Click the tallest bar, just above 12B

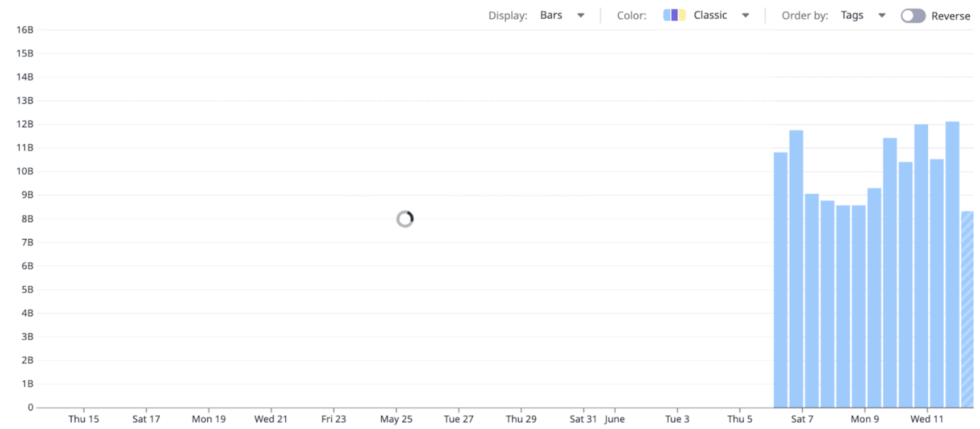point(952,264)
